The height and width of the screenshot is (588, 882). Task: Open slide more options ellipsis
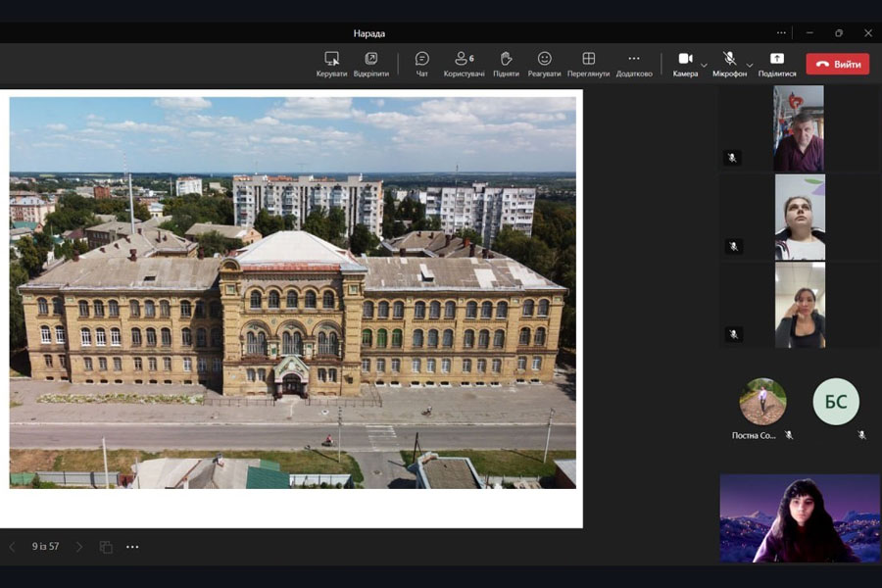(132, 547)
